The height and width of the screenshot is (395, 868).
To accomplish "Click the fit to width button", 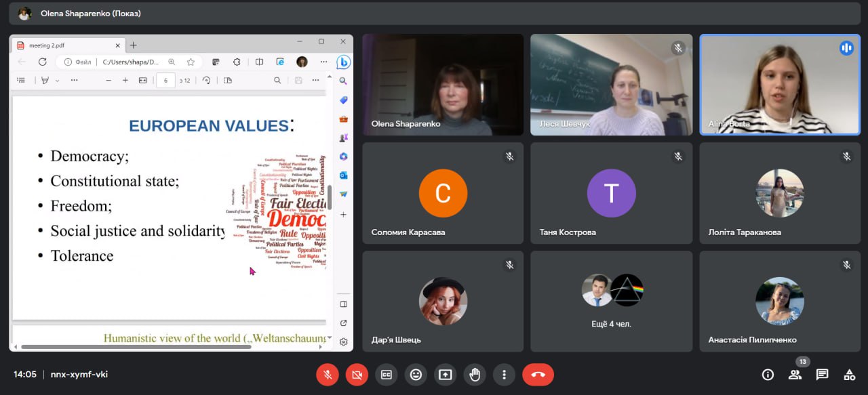I will tap(142, 80).
